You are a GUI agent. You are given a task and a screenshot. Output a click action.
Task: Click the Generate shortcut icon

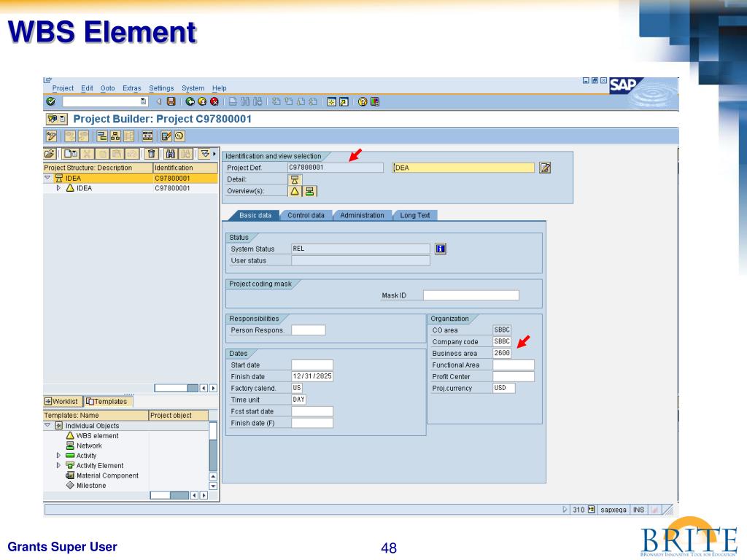point(344,101)
